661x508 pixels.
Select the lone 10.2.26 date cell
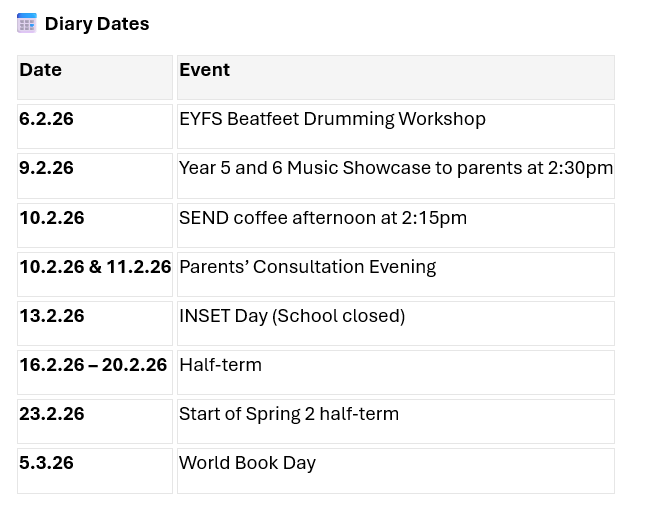coord(51,217)
